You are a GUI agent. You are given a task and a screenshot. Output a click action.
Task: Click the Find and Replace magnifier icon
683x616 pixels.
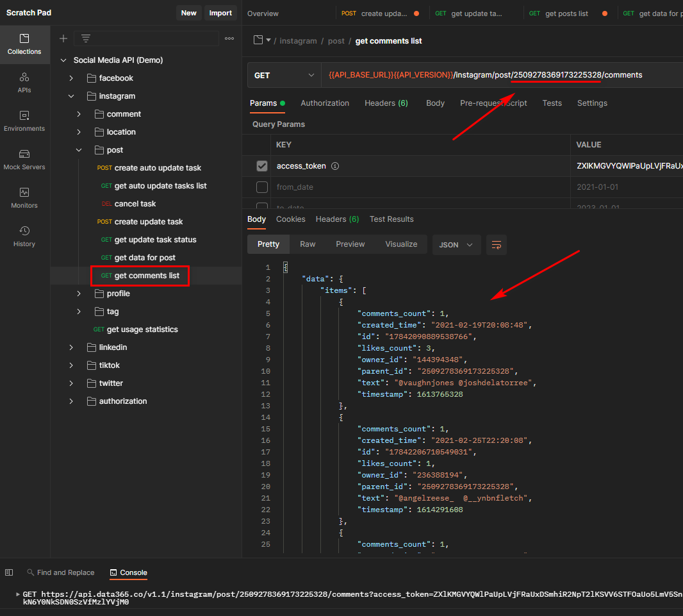(x=31, y=572)
